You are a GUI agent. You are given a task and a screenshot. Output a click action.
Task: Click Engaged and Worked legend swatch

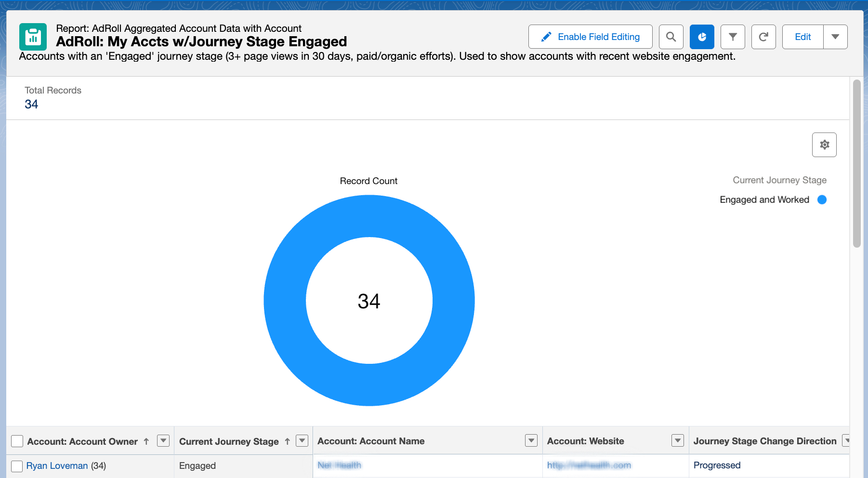[x=822, y=199]
